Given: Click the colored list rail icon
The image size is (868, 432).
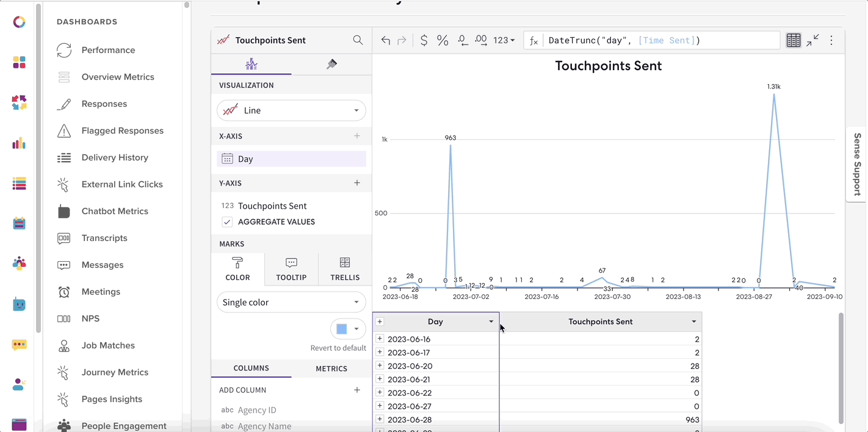Looking at the screenshot, I should click(19, 183).
